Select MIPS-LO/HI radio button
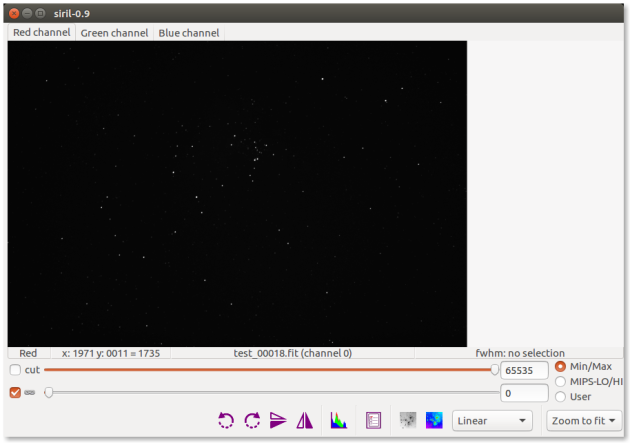Screen dimensions: 630x443 (560, 381)
